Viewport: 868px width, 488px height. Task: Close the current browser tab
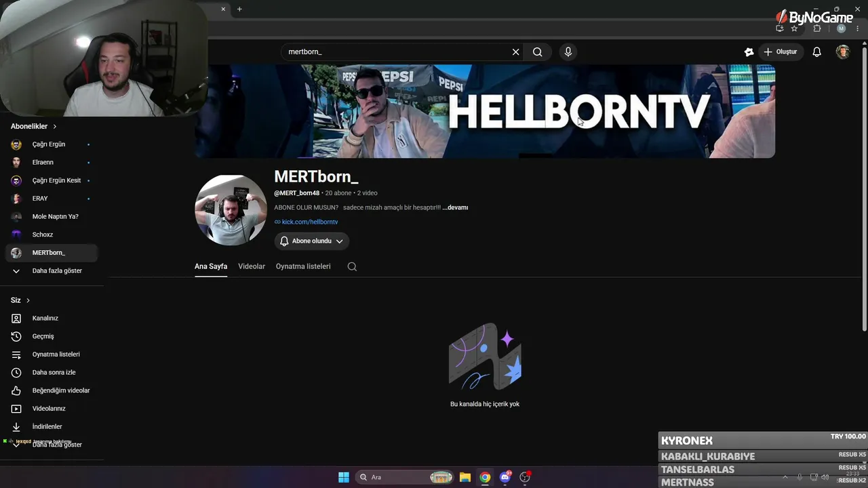pos(223,9)
